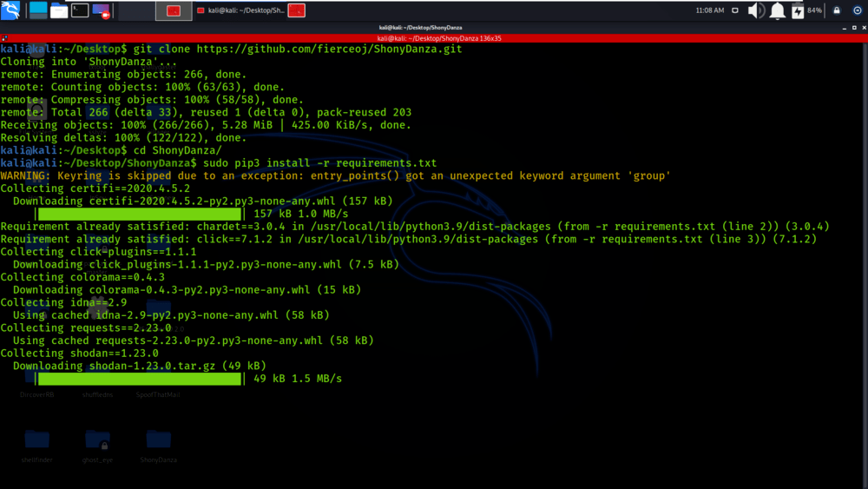Image resolution: width=868 pixels, height=489 pixels.
Task: Click the GitHub ShonyDanza.git URL
Action: 329,49
